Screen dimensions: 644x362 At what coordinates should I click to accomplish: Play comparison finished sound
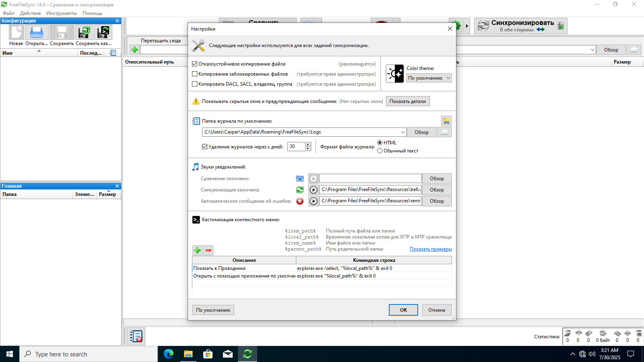[314, 179]
